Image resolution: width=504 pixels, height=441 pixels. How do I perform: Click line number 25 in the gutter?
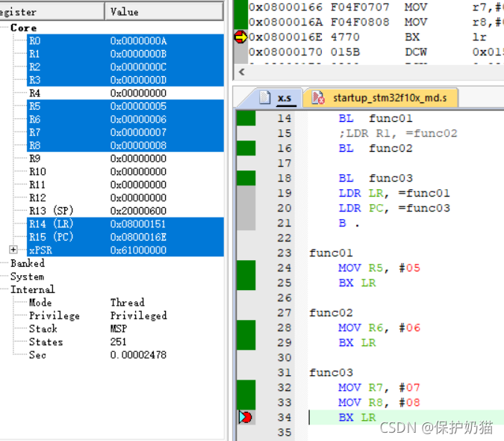pyautogui.click(x=284, y=283)
